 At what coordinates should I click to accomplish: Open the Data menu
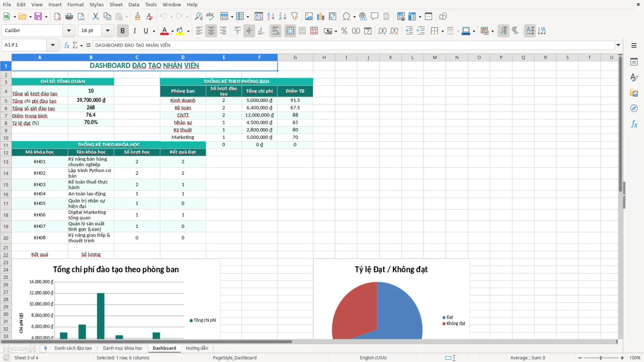click(x=134, y=4)
